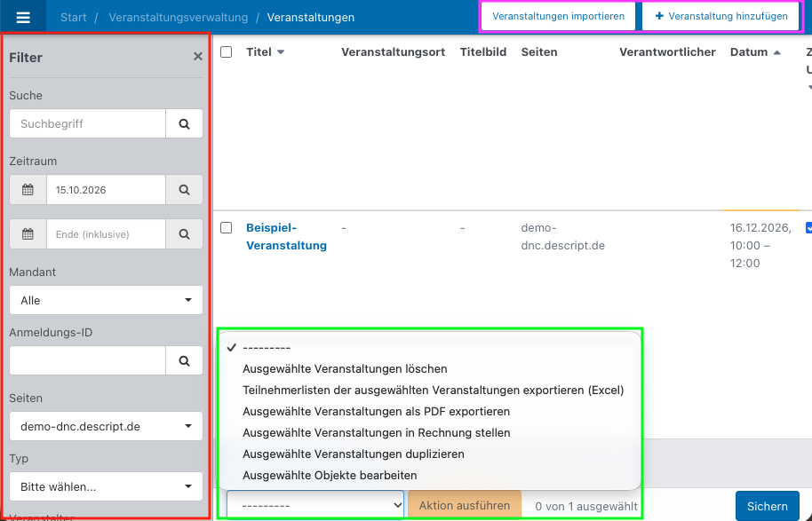This screenshot has height=521, width=812.
Task: Open the Beispiel-Veranstaltung link
Action: (x=286, y=236)
